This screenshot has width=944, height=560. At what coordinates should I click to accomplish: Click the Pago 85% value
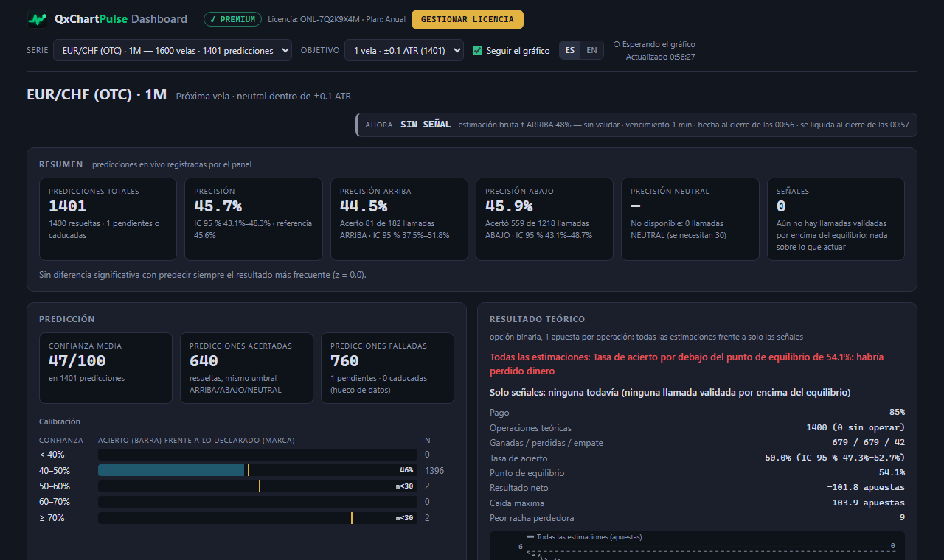click(x=897, y=413)
